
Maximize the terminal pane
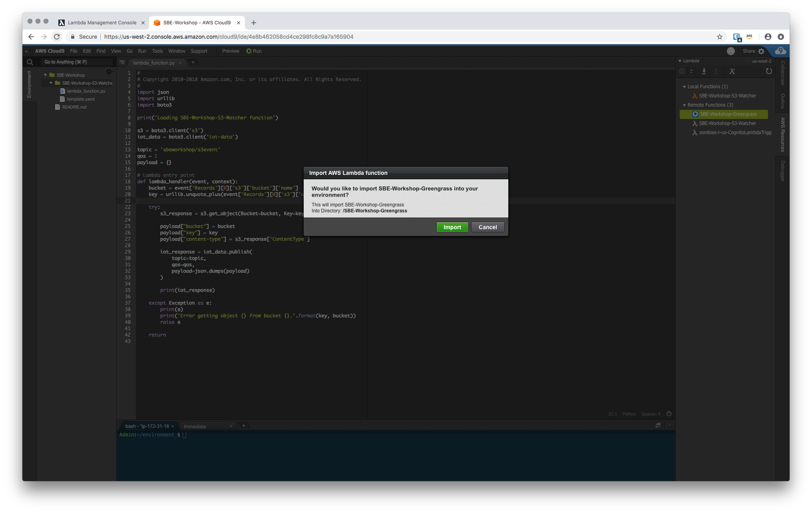click(658, 426)
